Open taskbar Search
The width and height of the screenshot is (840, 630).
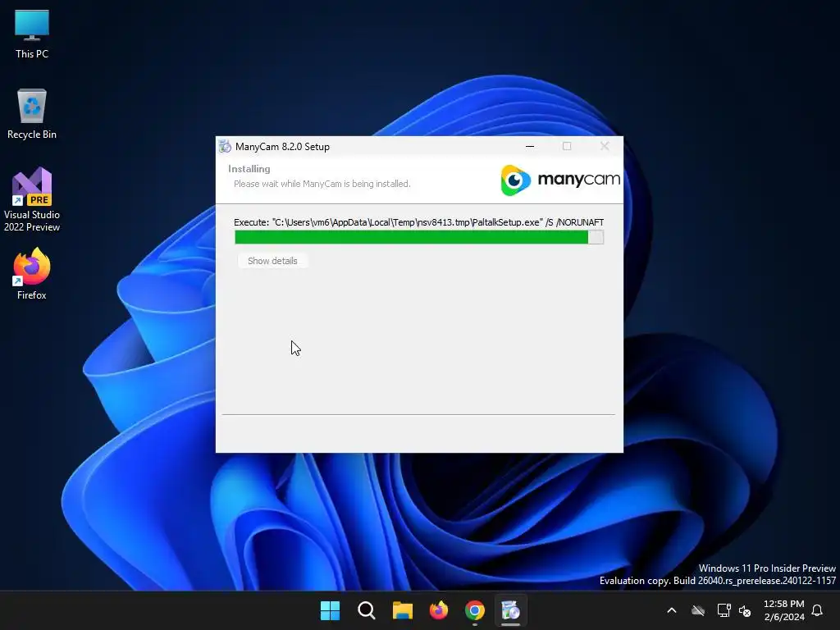point(367,610)
